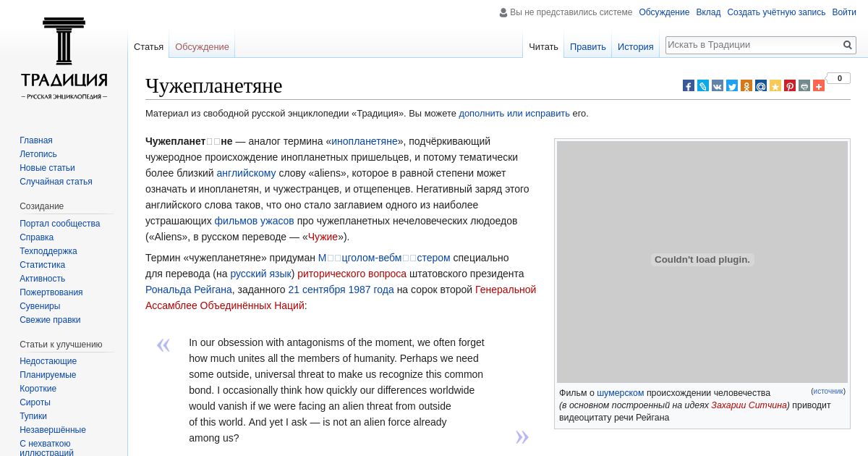
Task: Open Техподдержка link
Action: coord(48,251)
